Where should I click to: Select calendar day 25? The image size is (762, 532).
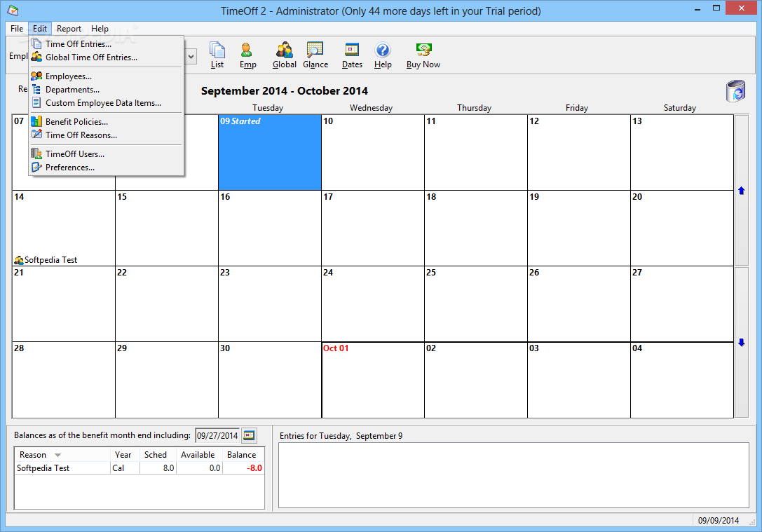[x=476, y=303]
